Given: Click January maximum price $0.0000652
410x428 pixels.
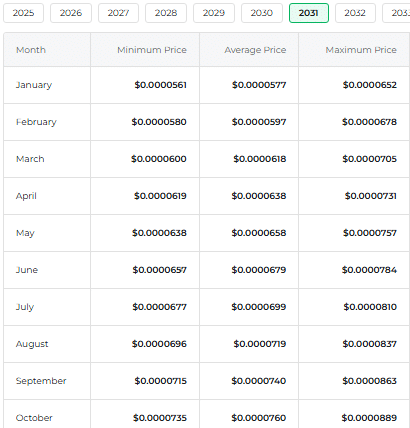Looking at the screenshot, I should (x=370, y=85).
